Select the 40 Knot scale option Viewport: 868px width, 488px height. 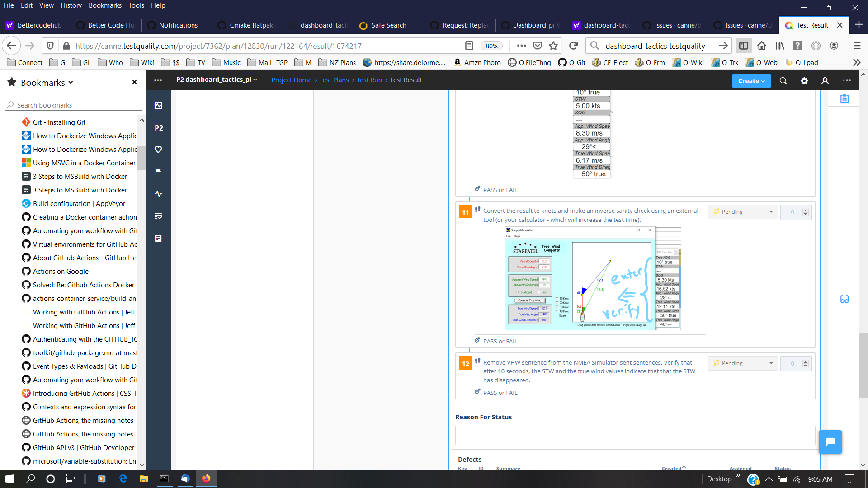[x=557, y=311]
